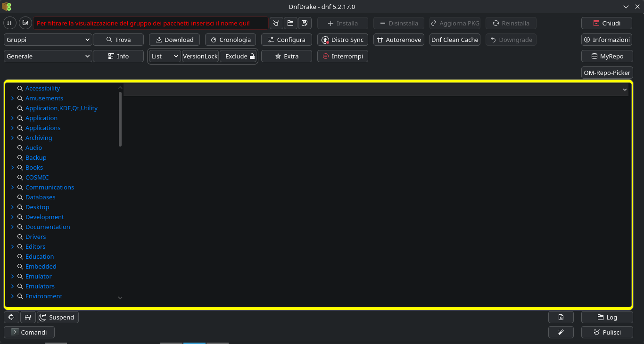Click the group list vertical scrollbar
This screenshot has height=344, width=644.
tap(120, 119)
